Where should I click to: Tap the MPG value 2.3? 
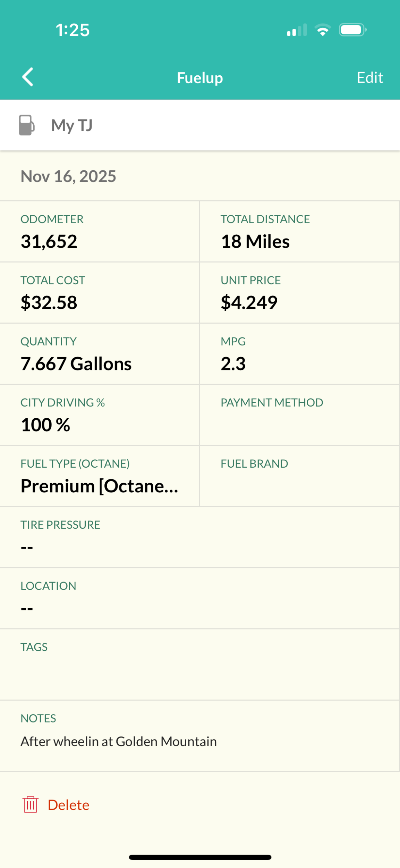(x=233, y=364)
